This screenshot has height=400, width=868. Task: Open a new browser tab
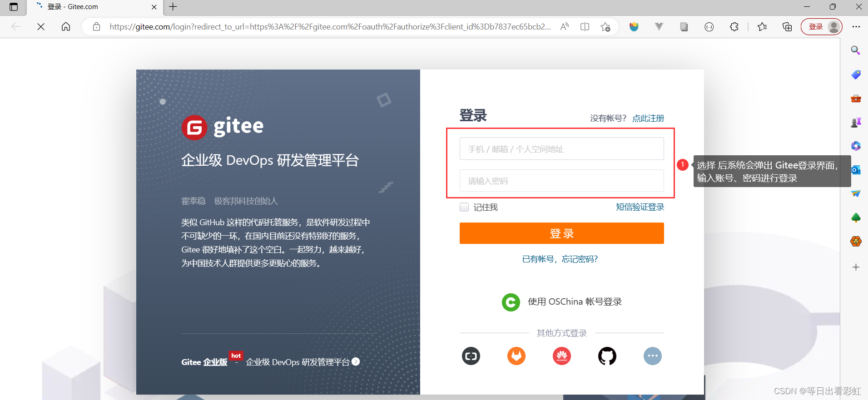pyautogui.click(x=173, y=7)
